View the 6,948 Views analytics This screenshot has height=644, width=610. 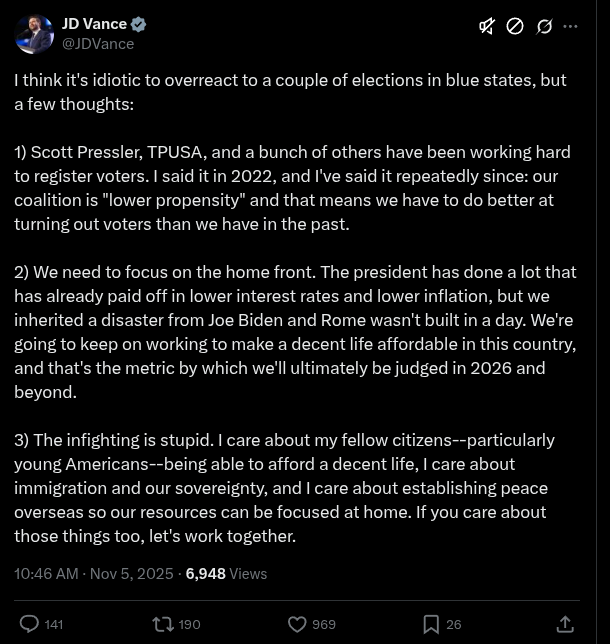[x=226, y=574]
